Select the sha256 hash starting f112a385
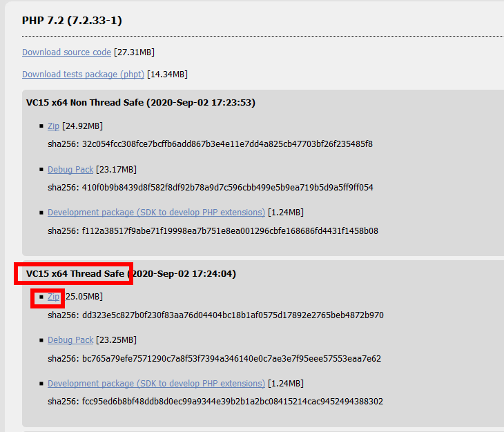504x432 pixels. pyautogui.click(x=230, y=231)
